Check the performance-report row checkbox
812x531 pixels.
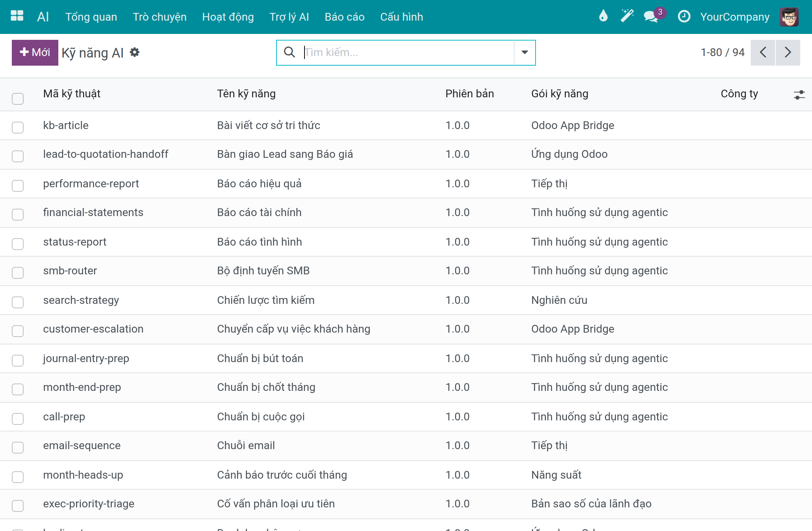point(18,185)
